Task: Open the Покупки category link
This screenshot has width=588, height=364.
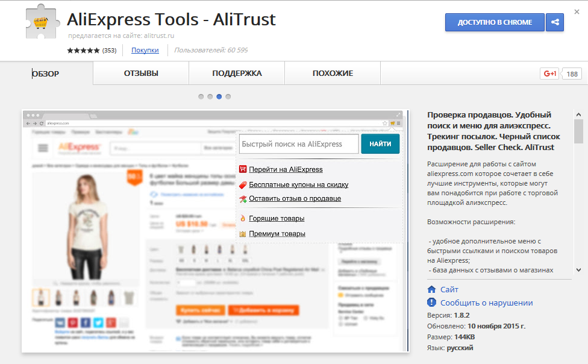Action: (145, 50)
